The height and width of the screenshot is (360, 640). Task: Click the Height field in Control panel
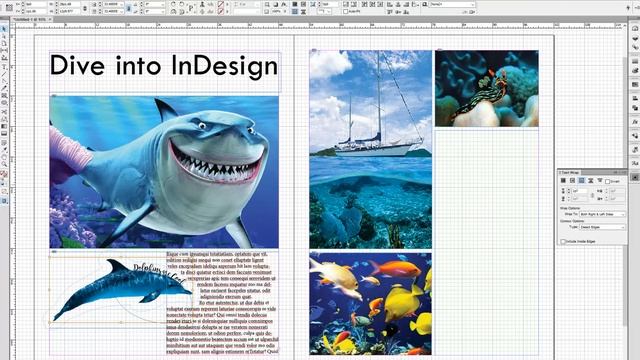tap(70, 11)
